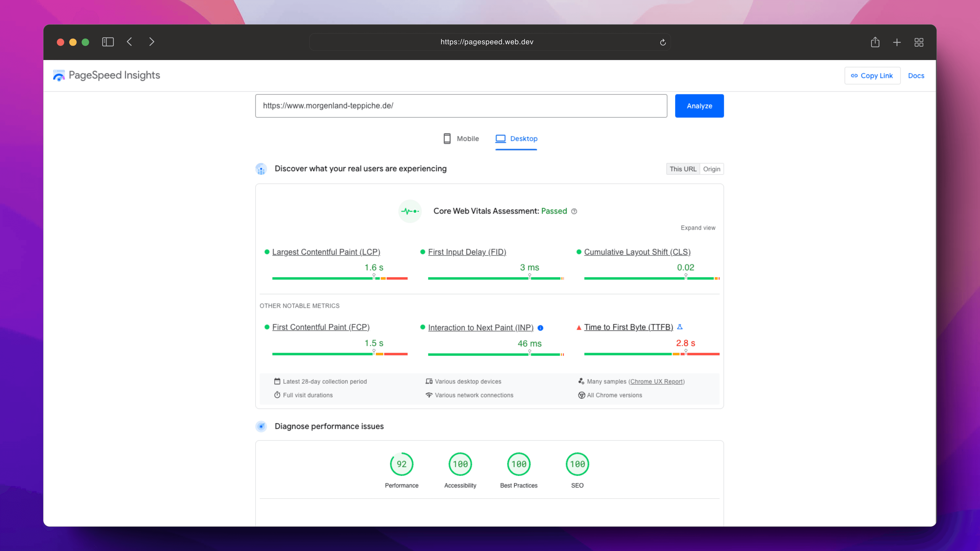
Task: Click the INP info icon
Action: (x=540, y=328)
